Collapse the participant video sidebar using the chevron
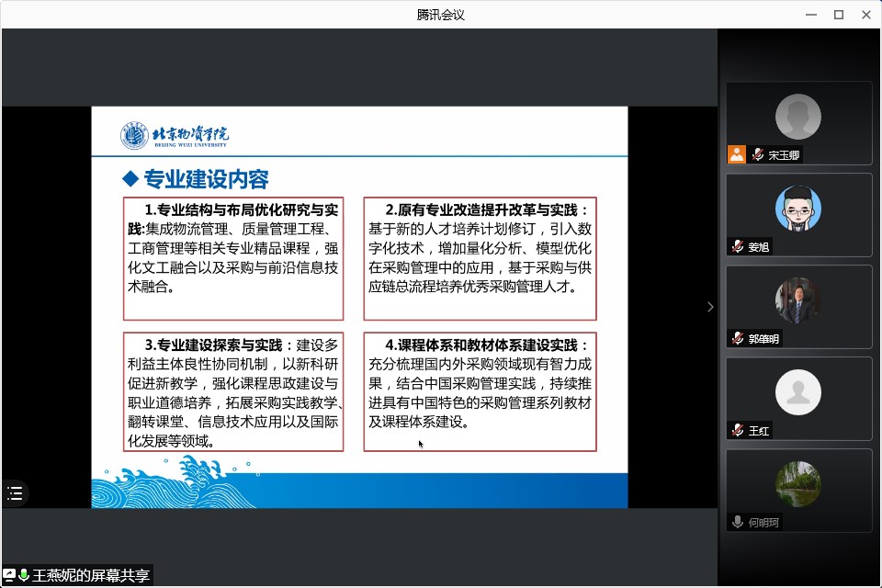 click(709, 307)
